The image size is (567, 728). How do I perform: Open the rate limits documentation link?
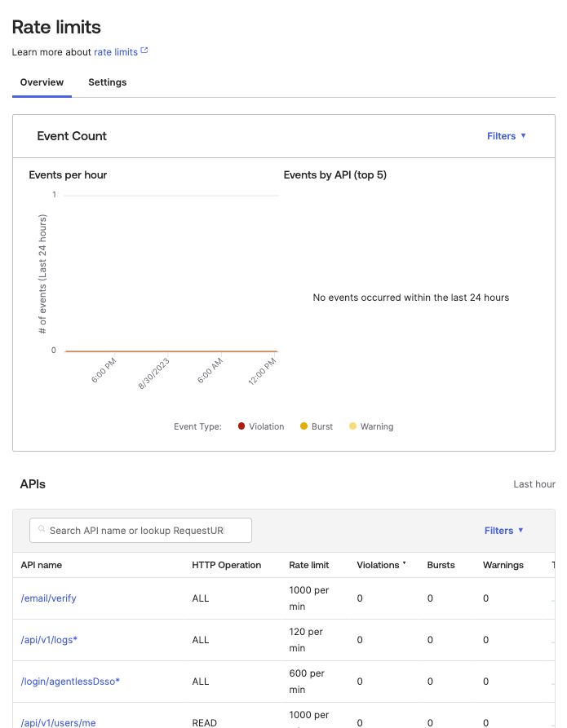point(115,51)
